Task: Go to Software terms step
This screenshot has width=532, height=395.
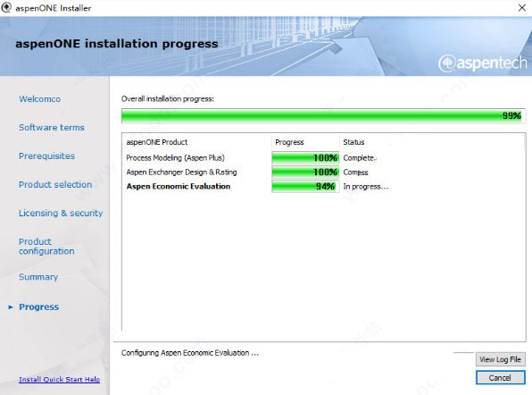Action: (52, 128)
